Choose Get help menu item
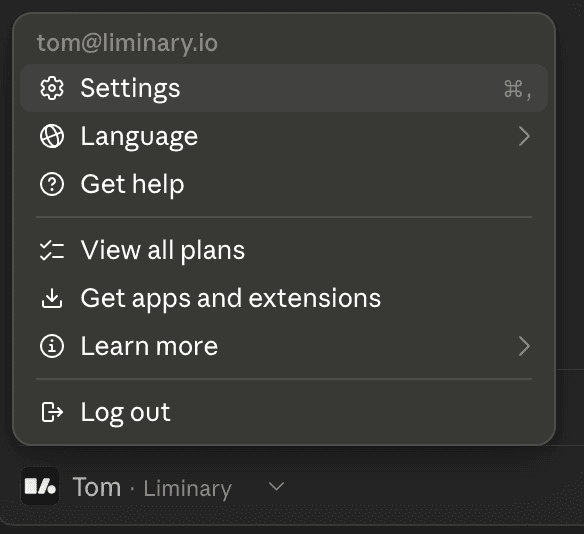 284,184
